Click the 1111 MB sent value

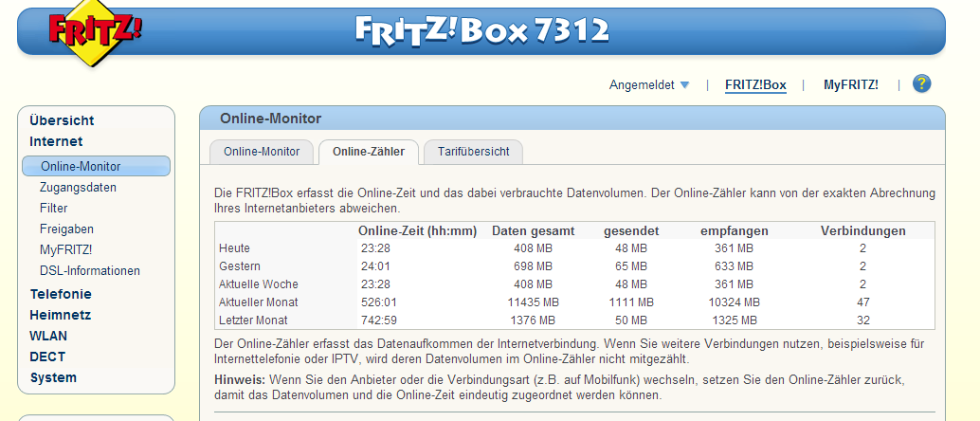coord(631,302)
